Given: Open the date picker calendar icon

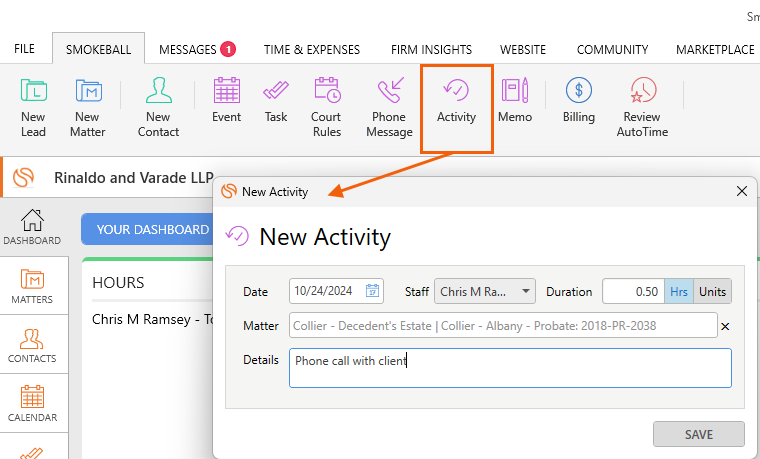Looking at the screenshot, I should click(x=372, y=291).
